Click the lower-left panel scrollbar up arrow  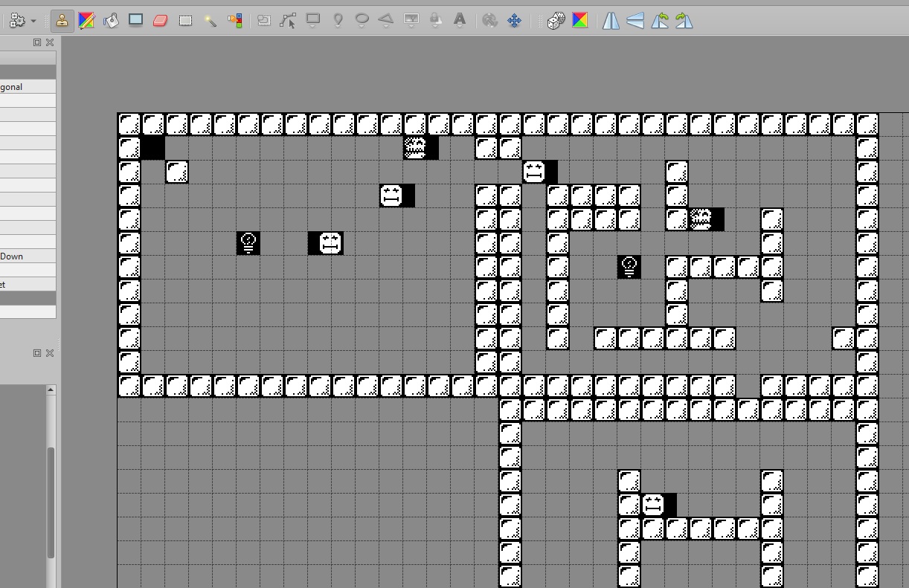51,390
